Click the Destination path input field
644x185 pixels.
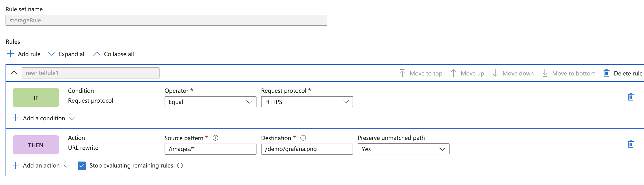307,149
